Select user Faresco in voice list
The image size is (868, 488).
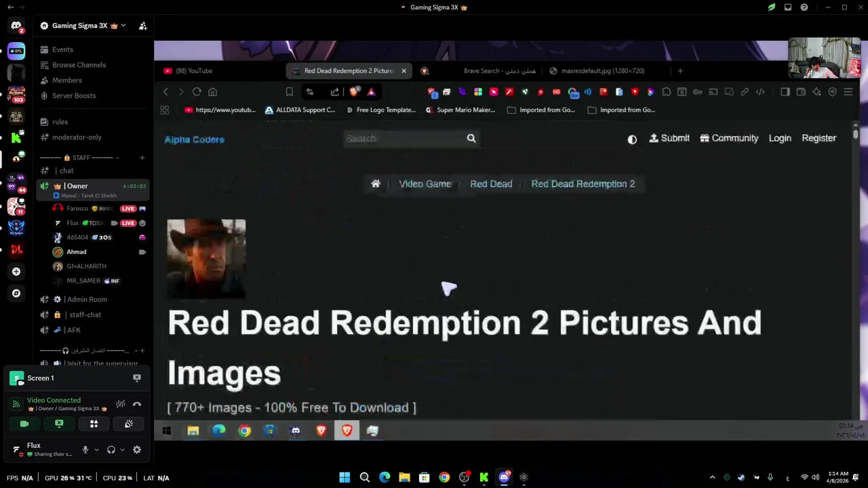point(100,209)
